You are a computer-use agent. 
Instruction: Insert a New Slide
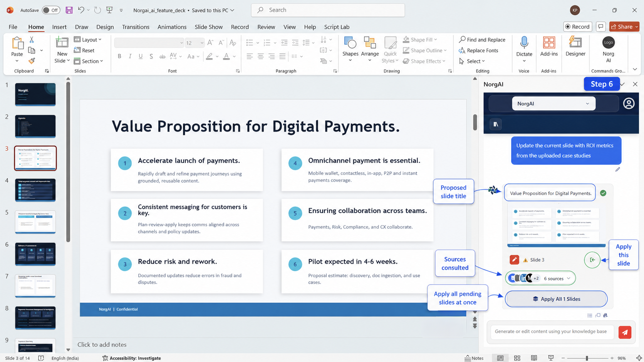(62, 50)
